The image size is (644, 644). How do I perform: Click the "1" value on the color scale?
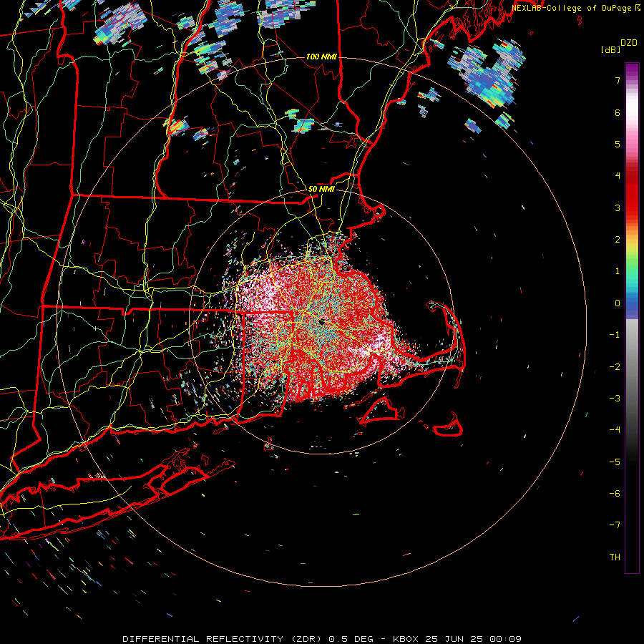tap(618, 271)
